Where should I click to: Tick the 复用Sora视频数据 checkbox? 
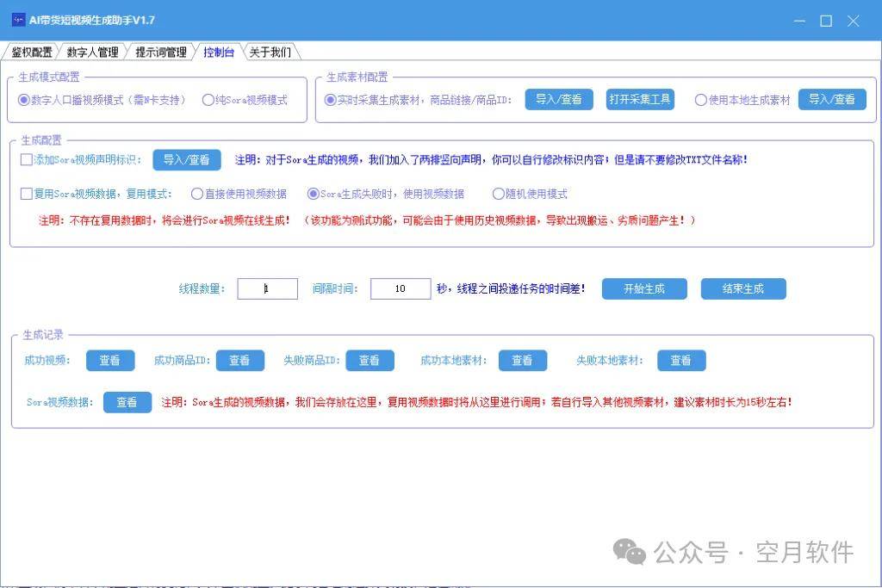27,194
